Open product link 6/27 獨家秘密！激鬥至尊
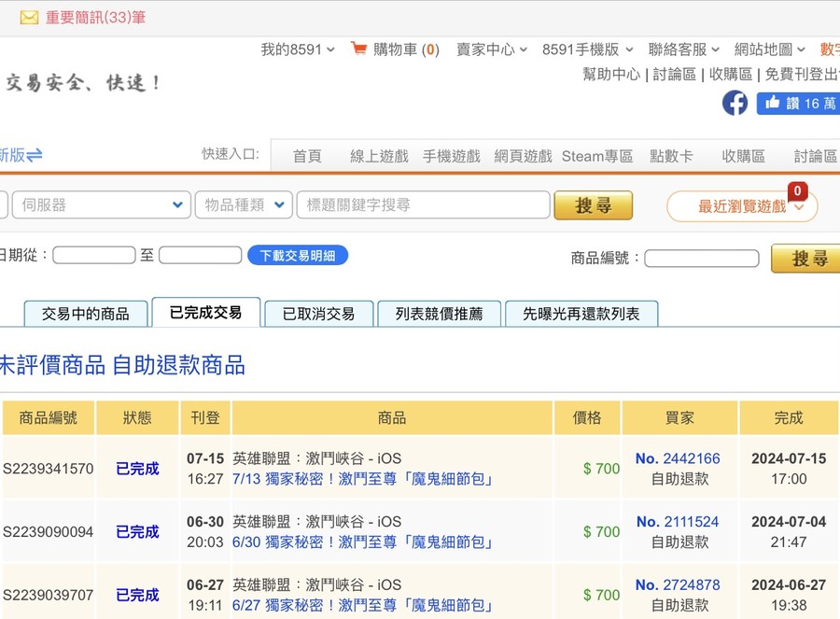Screen dimensions: 840x619 (x=363, y=605)
